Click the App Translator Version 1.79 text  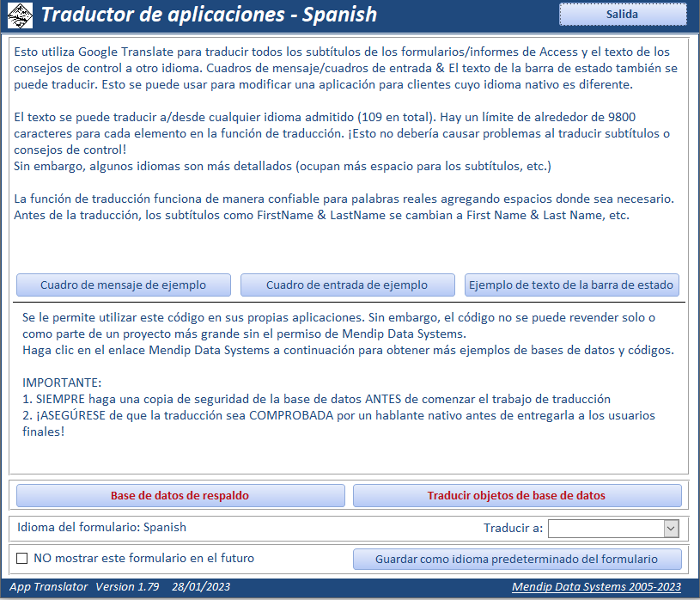click(x=84, y=586)
